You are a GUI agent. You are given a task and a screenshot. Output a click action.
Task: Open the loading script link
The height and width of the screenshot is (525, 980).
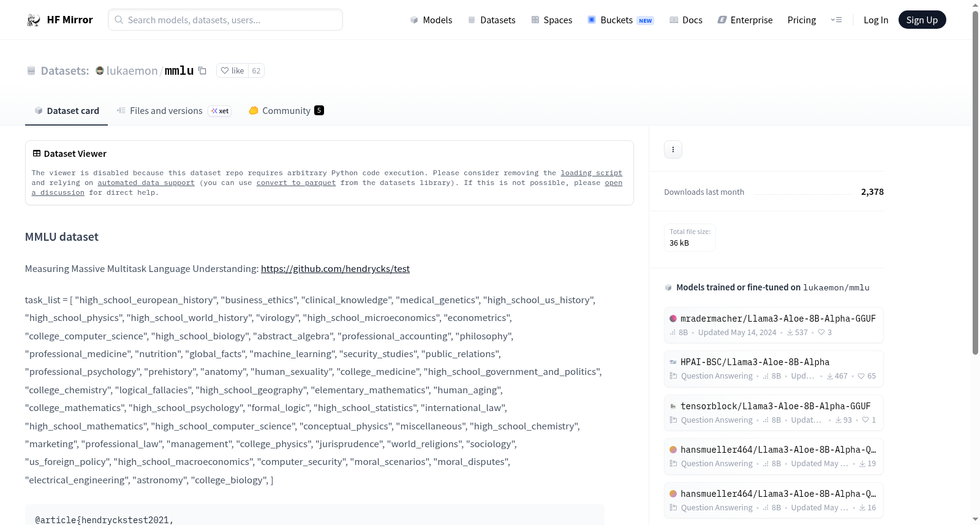[591, 173]
